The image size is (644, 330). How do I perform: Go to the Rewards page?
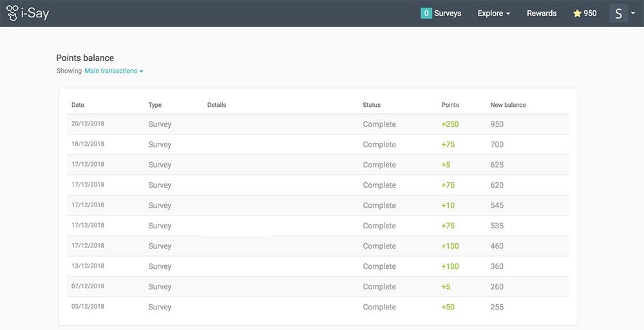(x=542, y=13)
